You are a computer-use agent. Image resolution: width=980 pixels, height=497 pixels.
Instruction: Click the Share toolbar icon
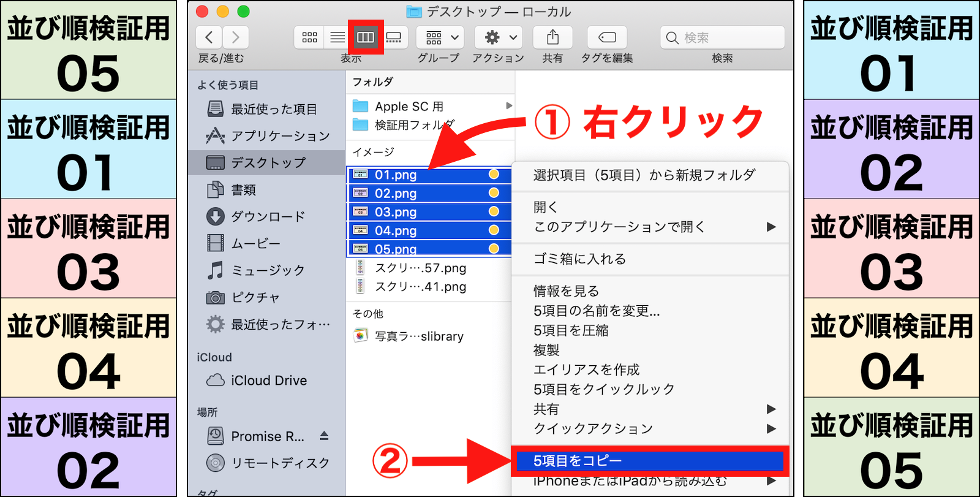coord(552,37)
